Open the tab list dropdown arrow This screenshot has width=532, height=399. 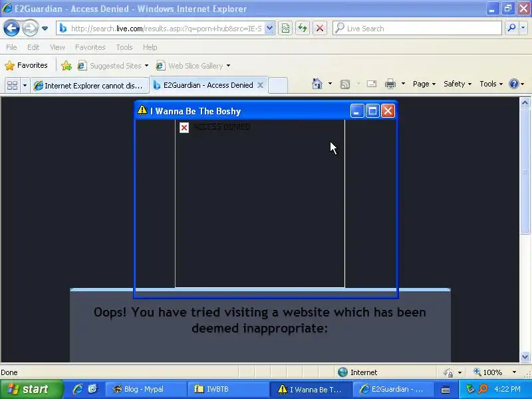point(25,85)
